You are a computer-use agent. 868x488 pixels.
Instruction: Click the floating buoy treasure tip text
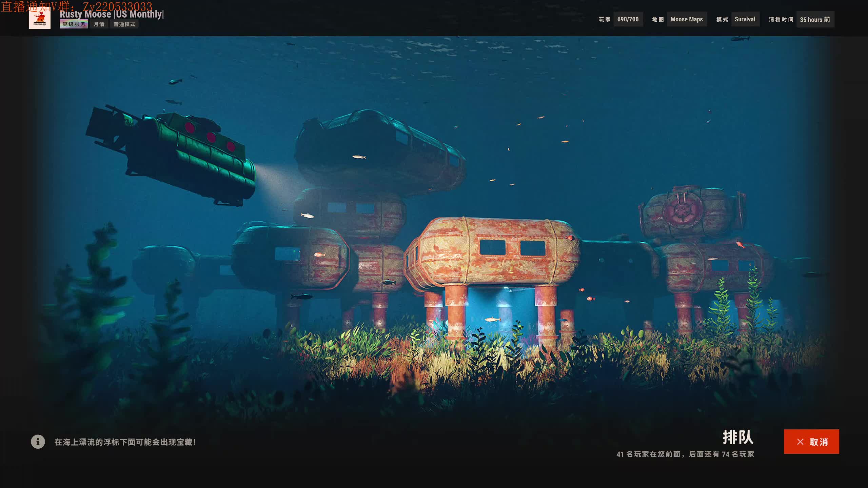[125, 442]
